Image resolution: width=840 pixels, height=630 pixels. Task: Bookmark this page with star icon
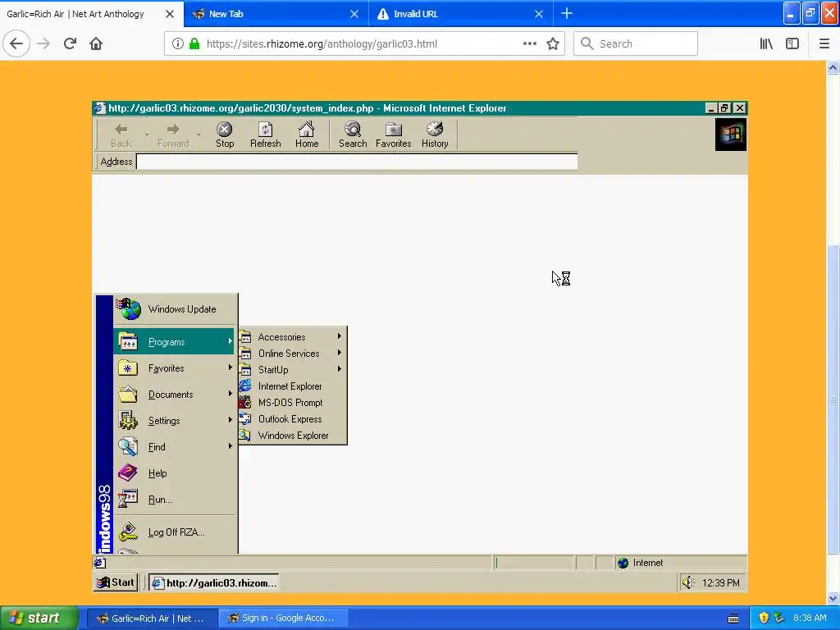click(x=553, y=44)
